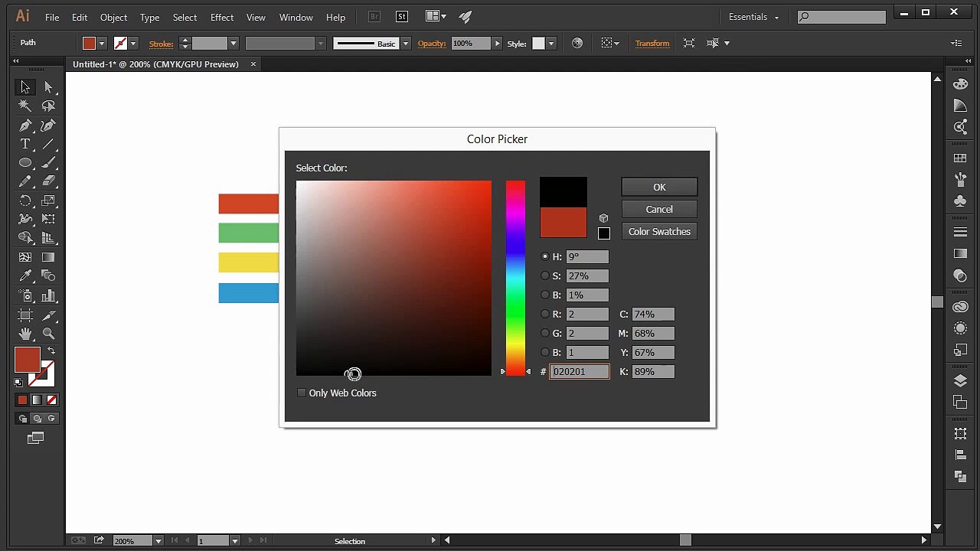Viewport: 980px width, 551px height.
Task: Click the Swap Fill and Stroke arrows
Action: 51,350
